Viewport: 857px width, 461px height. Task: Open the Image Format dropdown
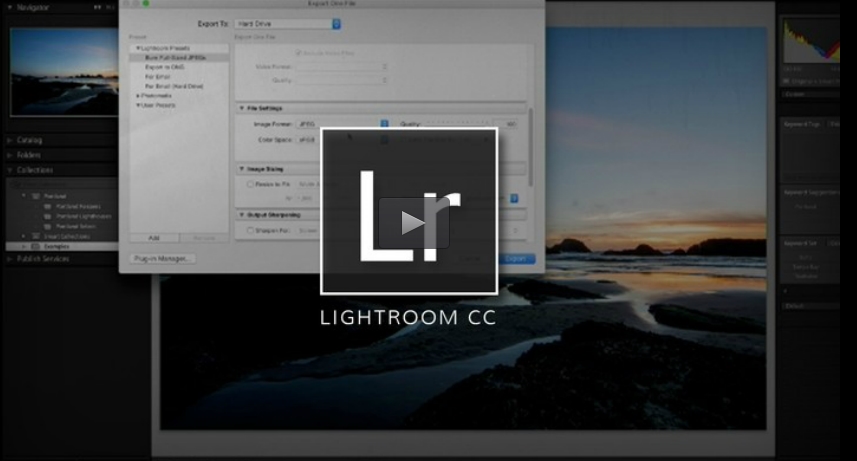(343, 124)
